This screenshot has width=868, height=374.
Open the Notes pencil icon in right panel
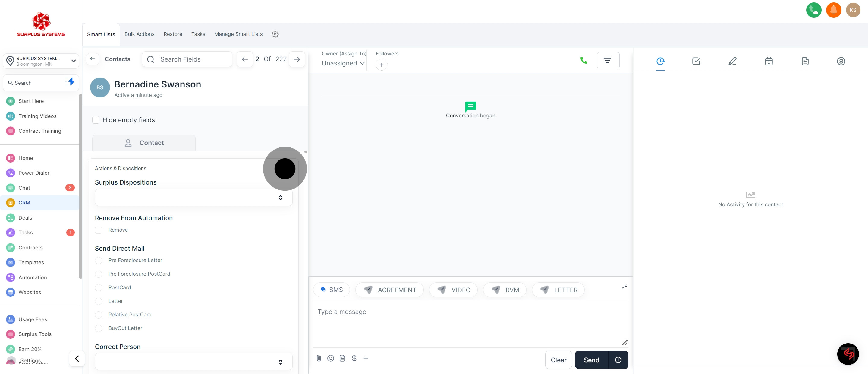click(732, 61)
